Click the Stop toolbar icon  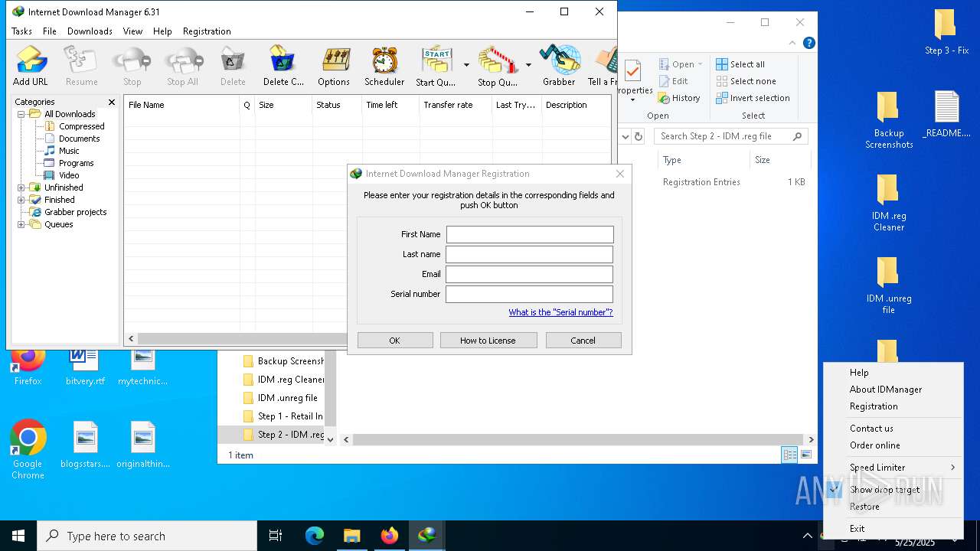click(132, 65)
